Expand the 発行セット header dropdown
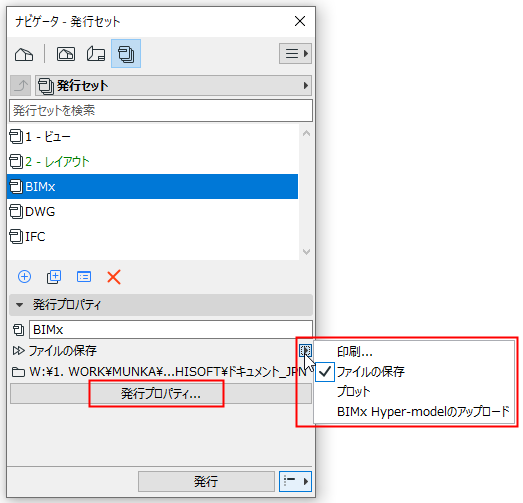 click(x=173, y=86)
